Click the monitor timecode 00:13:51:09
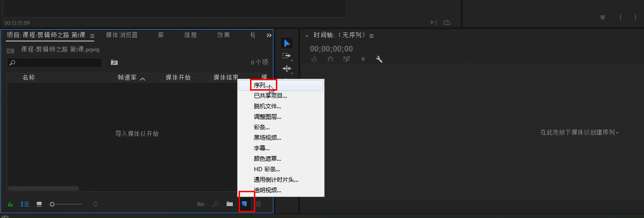 [x=17, y=23]
